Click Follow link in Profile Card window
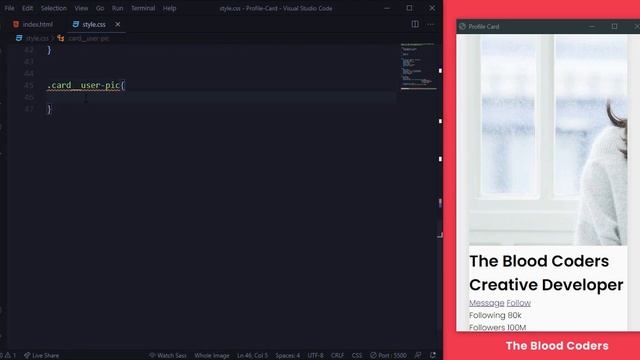Image resolution: width=640 pixels, height=360 pixels. coord(518,303)
